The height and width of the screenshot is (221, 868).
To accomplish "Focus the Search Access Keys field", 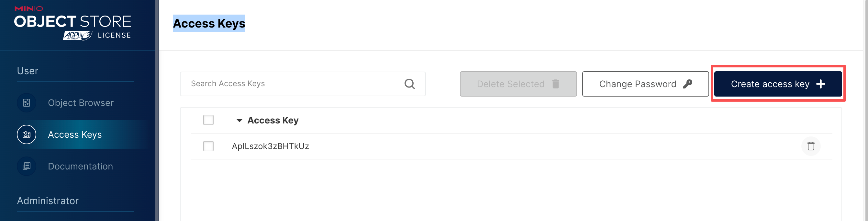I will click(x=293, y=84).
